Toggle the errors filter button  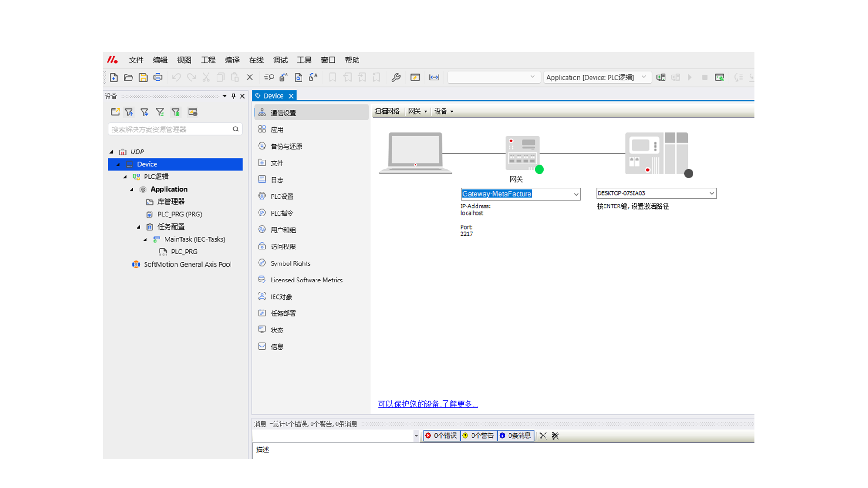441,436
